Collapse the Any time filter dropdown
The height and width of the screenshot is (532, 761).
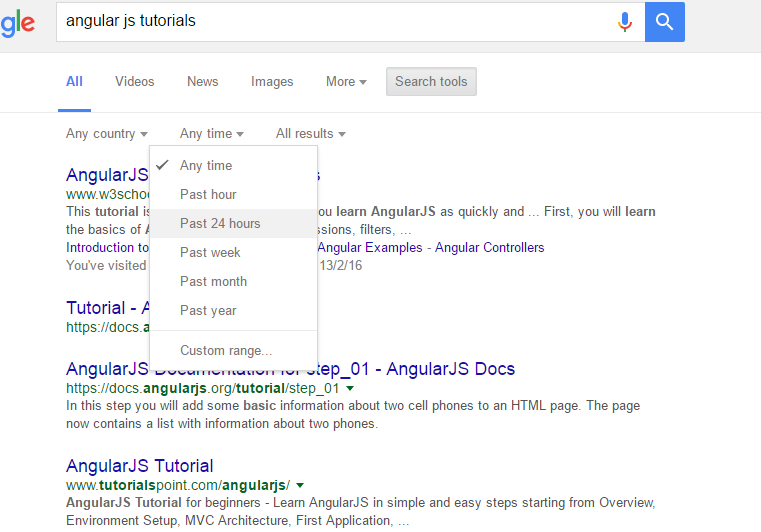(212, 133)
